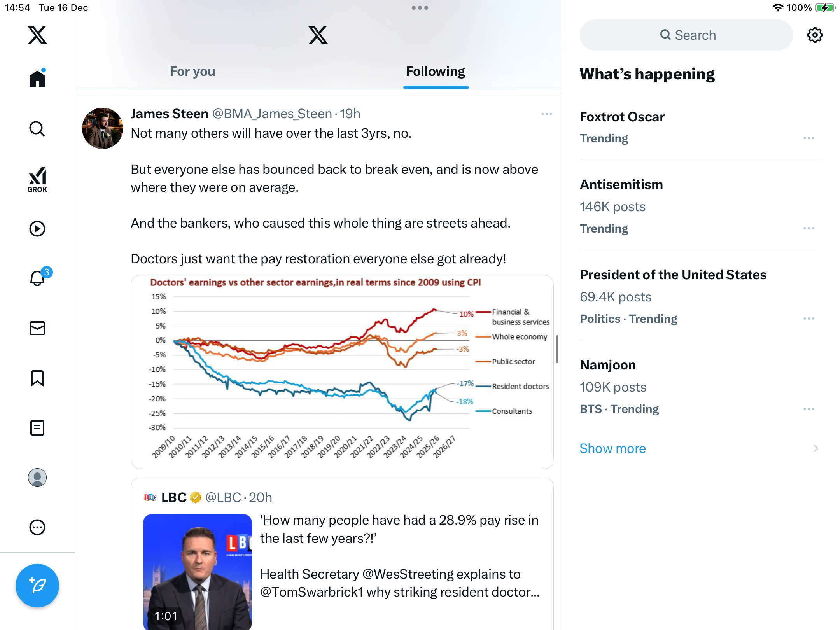Click the Search input field
Image resolution: width=840 pixels, height=630 pixels.
tap(686, 35)
